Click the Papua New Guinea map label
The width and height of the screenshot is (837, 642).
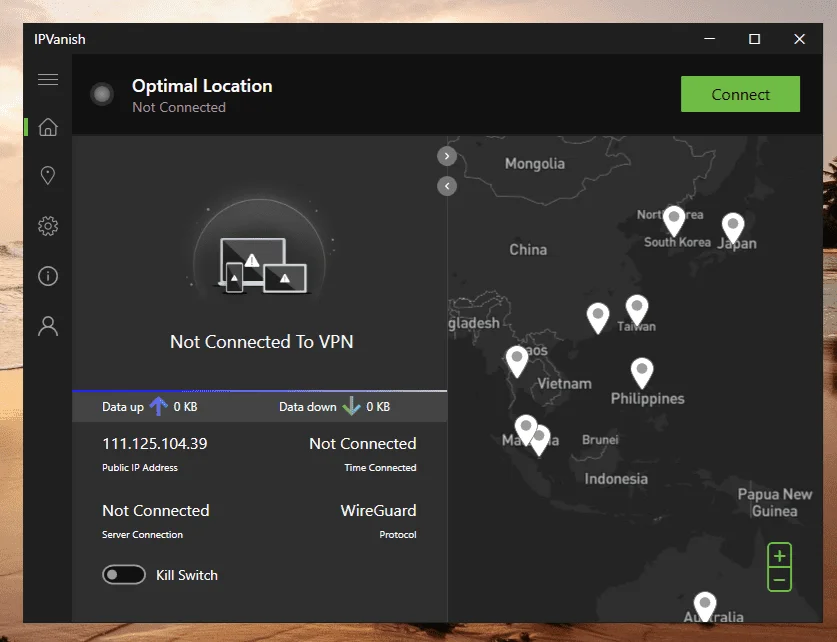pos(775,502)
